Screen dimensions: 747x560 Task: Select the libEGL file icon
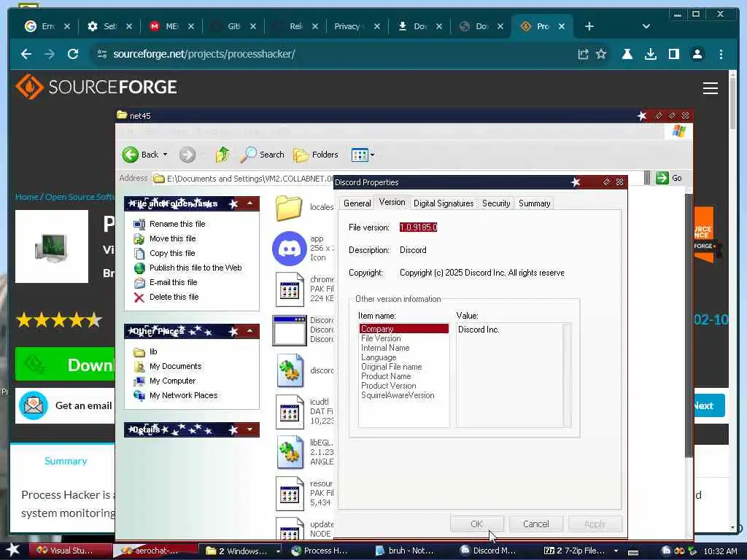coord(290,452)
